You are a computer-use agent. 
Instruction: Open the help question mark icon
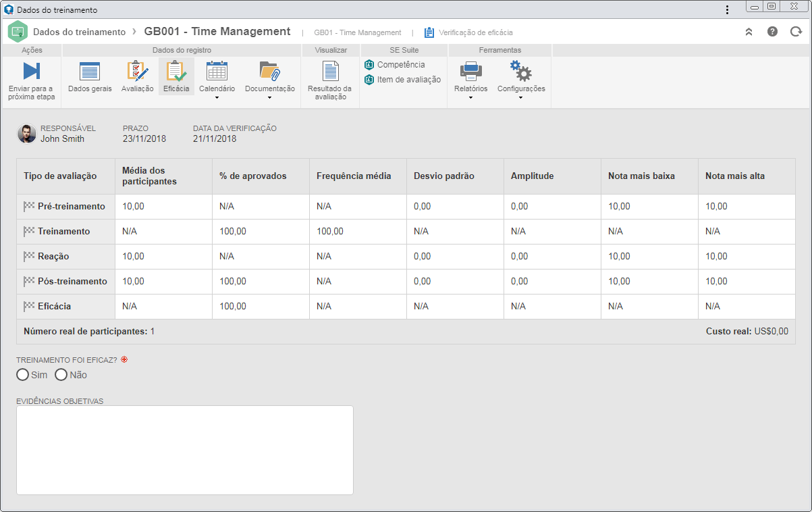click(x=772, y=32)
